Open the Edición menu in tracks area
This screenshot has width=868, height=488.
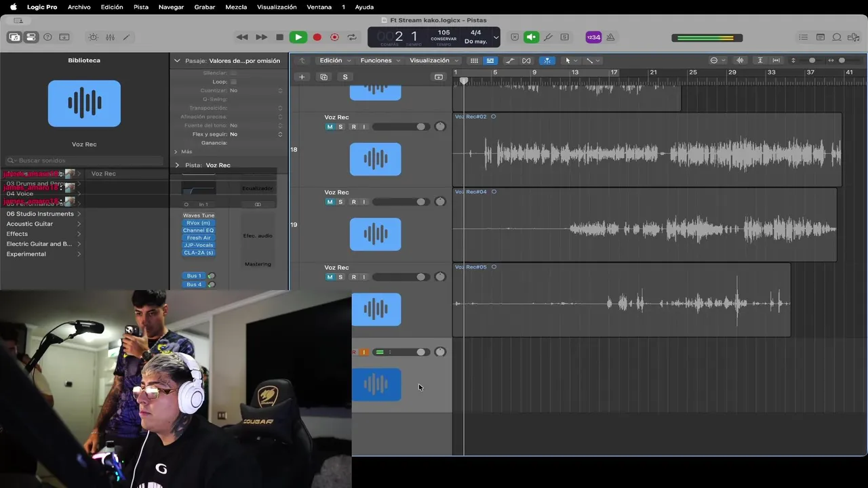pos(334,60)
